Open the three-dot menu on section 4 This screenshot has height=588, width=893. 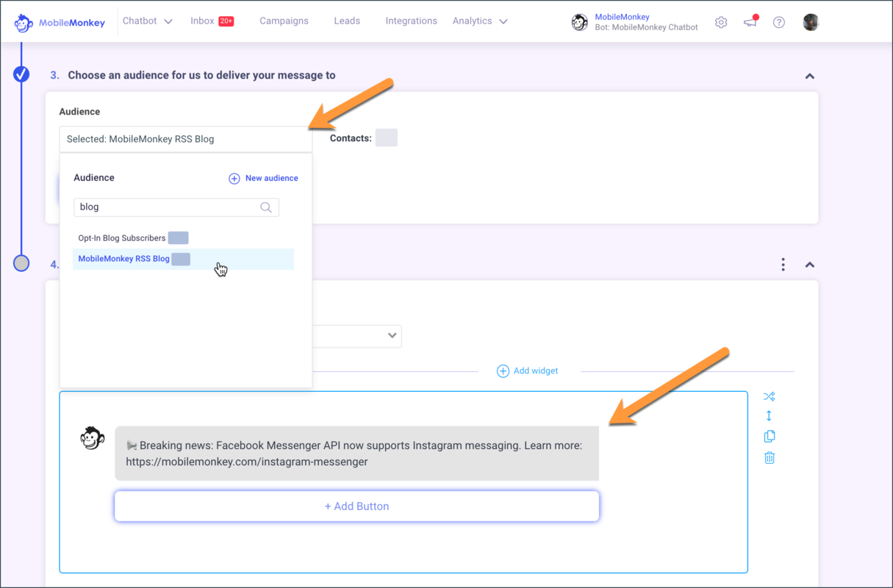point(783,265)
